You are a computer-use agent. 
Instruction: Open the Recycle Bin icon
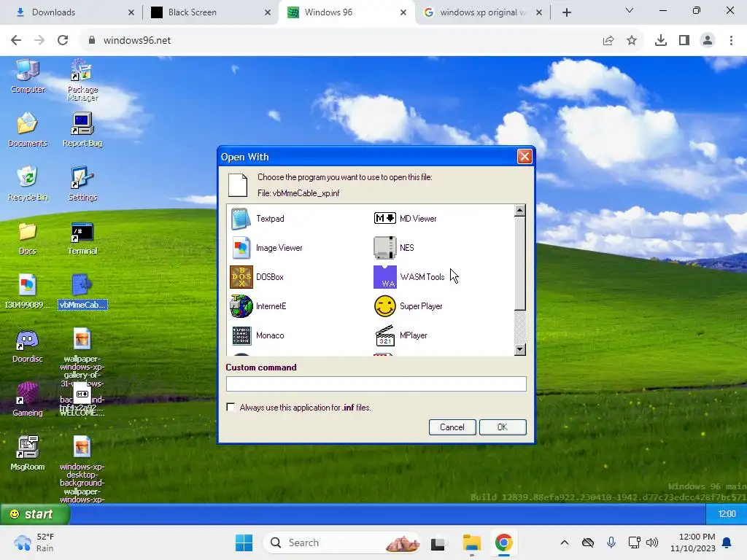pos(28,184)
